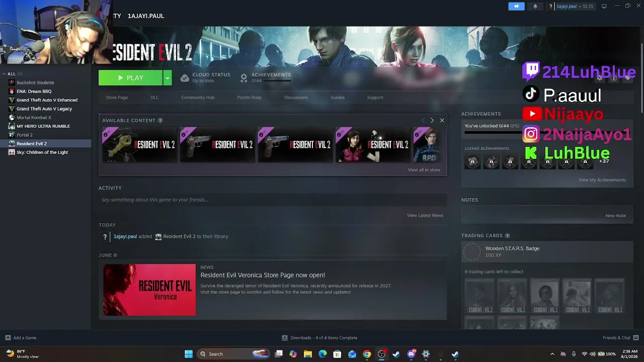Launch Microsoft Edge from the taskbar
644x362 pixels.
[323, 354]
